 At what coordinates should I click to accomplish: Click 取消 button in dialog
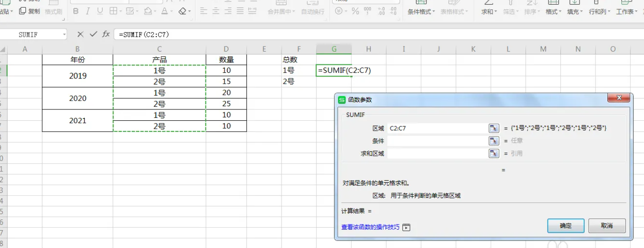point(607,225)
